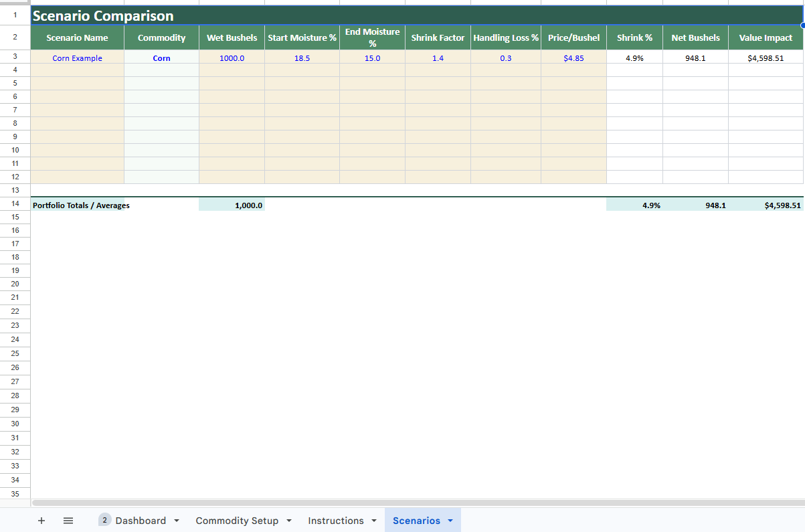Click row 14's row number header

click(15, 205)
